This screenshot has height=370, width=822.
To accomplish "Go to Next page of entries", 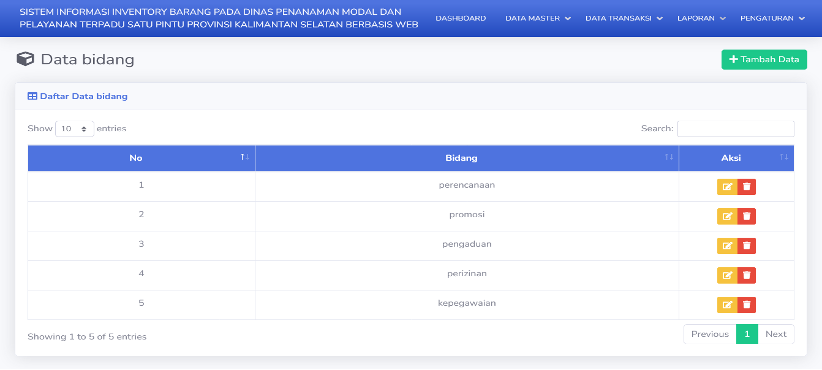I will [x=776, y=334].
